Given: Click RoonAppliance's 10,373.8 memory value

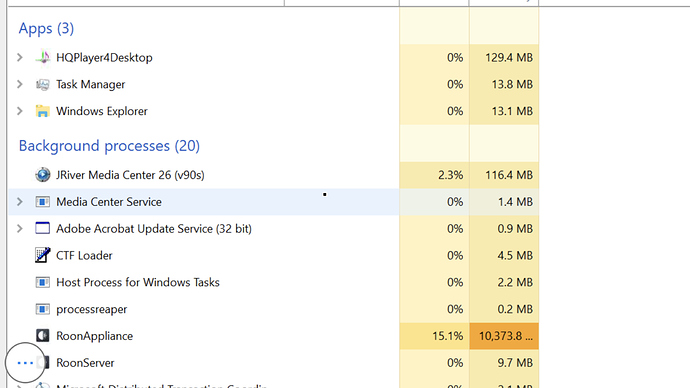Looking at the screenshot, I should (x=504, y=336).
